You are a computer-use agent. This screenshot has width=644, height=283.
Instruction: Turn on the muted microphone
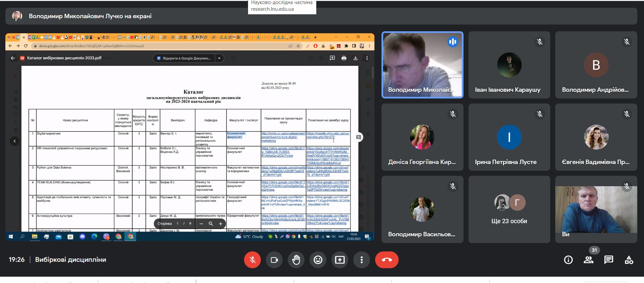coord(252,260)
